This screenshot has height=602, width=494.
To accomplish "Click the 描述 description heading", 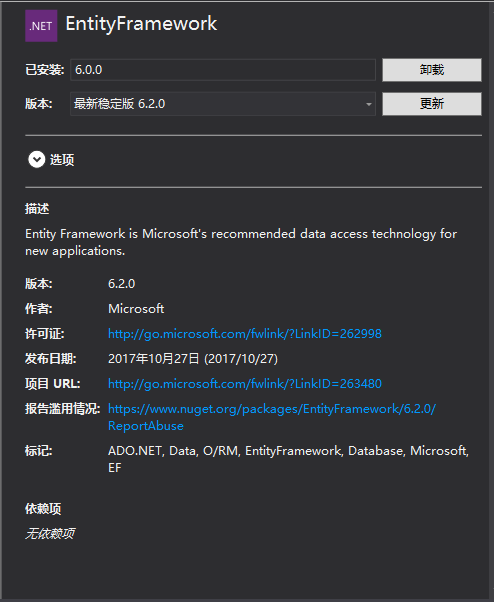I will click(37, 209).
